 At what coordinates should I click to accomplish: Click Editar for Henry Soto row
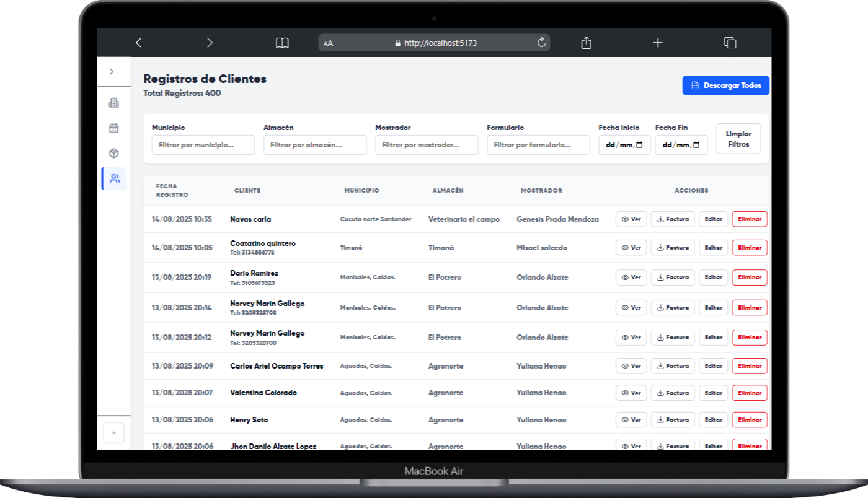[714, 420]
